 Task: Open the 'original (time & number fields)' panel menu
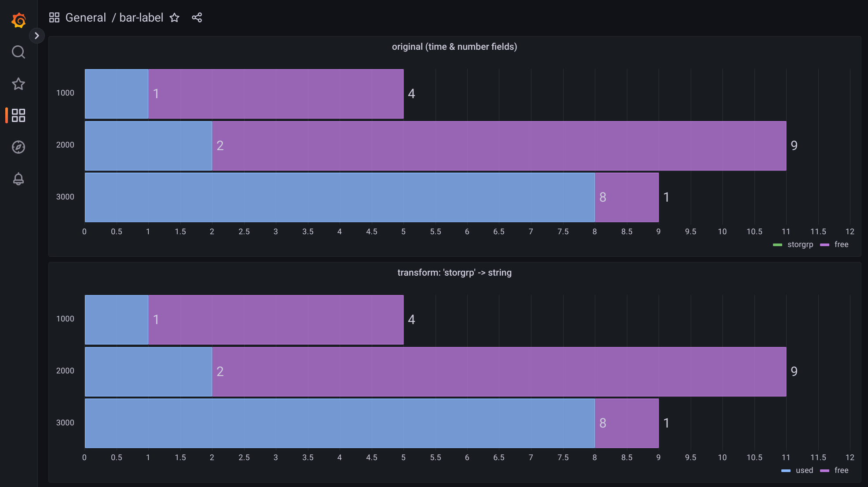click(454, 47)
